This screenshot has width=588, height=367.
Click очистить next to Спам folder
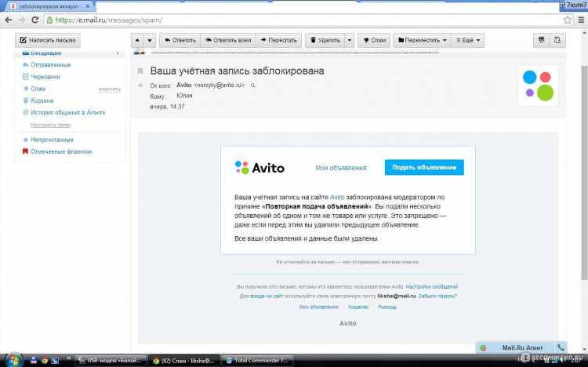pyautogui.click(x=110, y=89)
